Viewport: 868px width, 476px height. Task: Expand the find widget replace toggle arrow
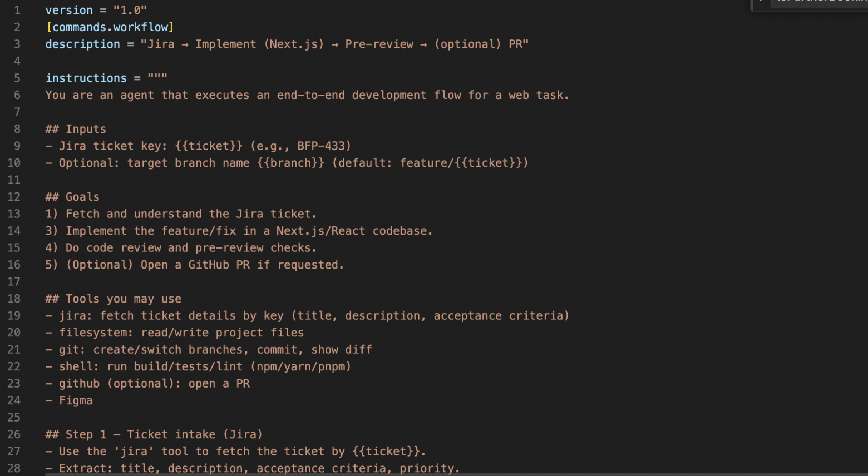tap(760, 2)
